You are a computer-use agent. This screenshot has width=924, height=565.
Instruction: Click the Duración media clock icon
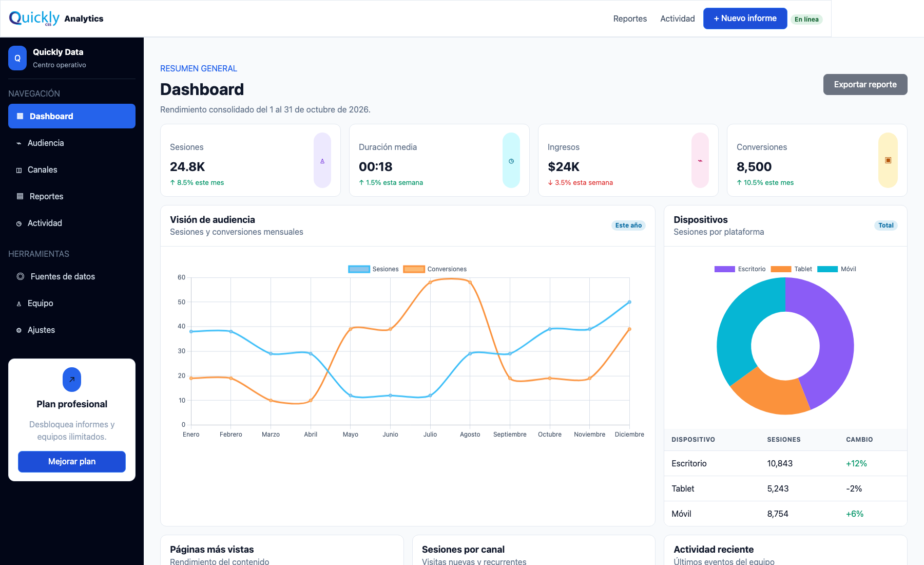click(x=511, y=160)
